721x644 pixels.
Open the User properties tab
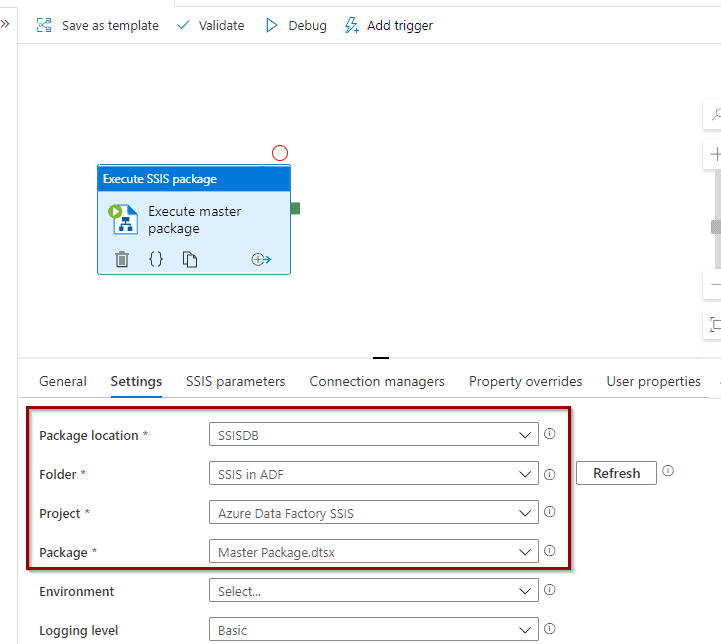(653, 382)
